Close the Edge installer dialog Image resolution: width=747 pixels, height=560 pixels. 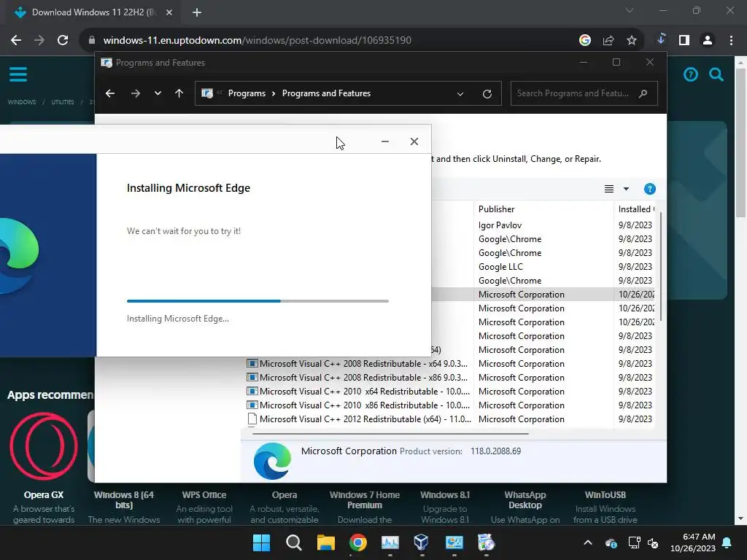[414, 141]
